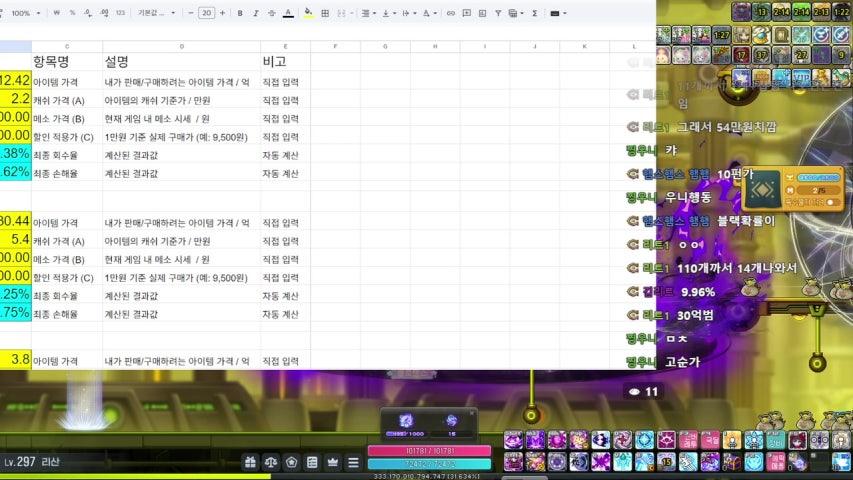Select cyan cell showing .75%
The image size is (853, 480).
pos(15,313)
